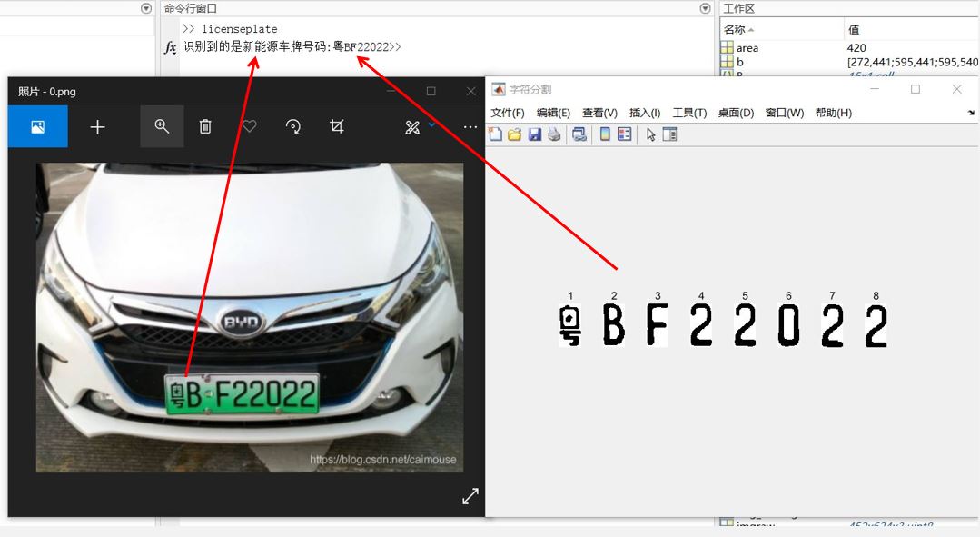Click the 工作区 panel title
Viewport: 980px width, 537px height.
(738, 8)
